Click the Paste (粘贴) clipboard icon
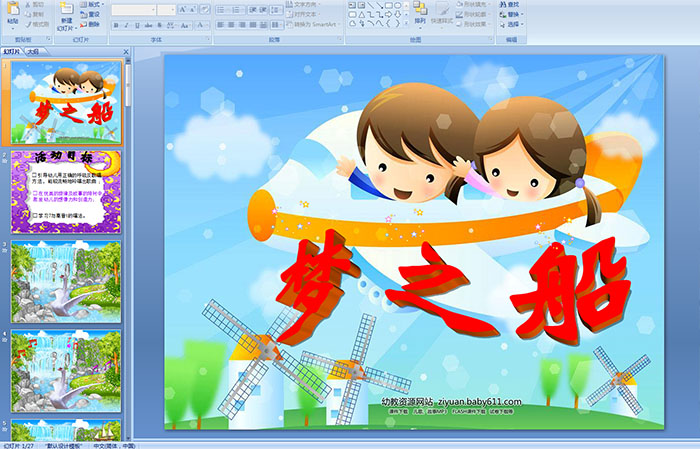The image size is (700, 449). [x=13, y=9]
